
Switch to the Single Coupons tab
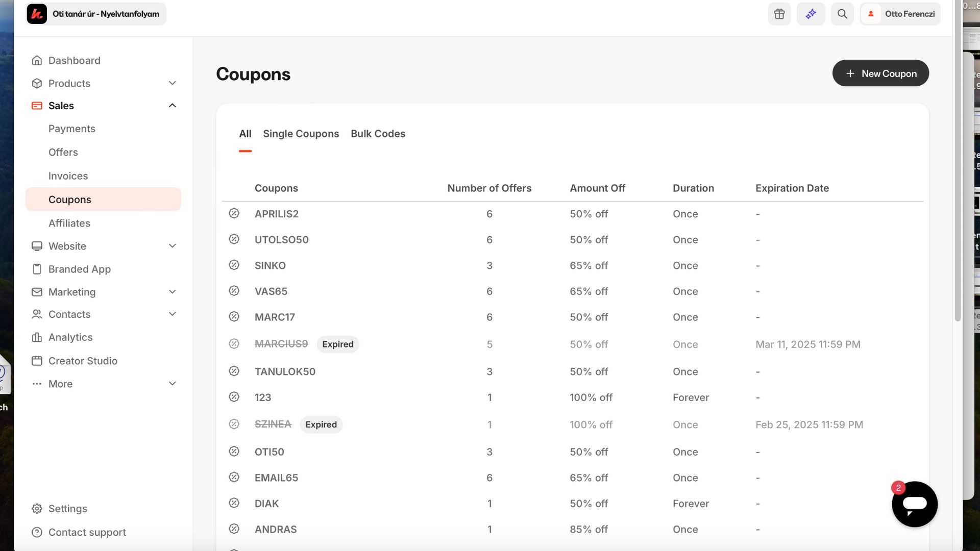[x=301, y=134]
